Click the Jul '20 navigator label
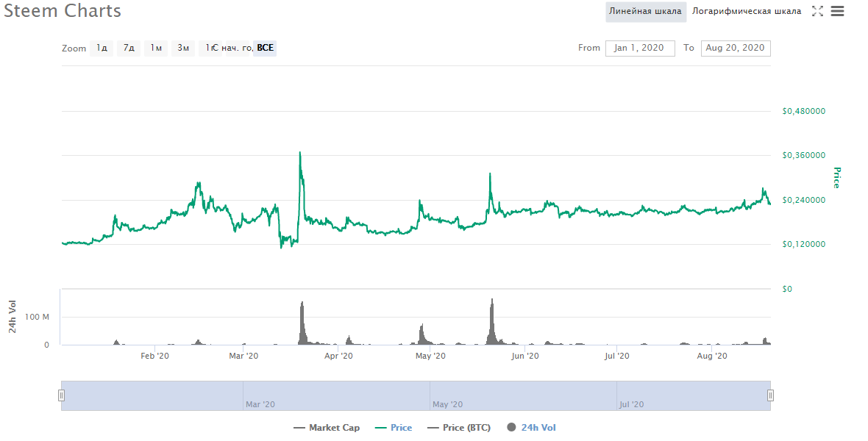 pyautogui.click(x=632, y=404)
